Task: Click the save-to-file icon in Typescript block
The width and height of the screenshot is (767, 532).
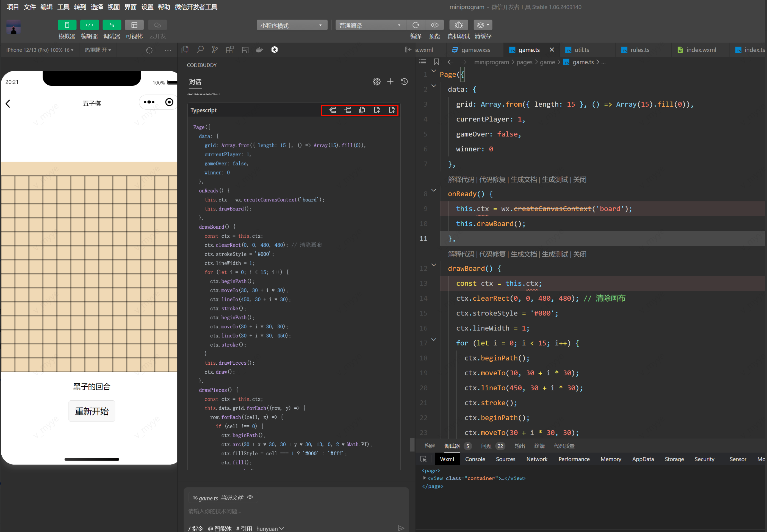Action: [x=392, y=110]
